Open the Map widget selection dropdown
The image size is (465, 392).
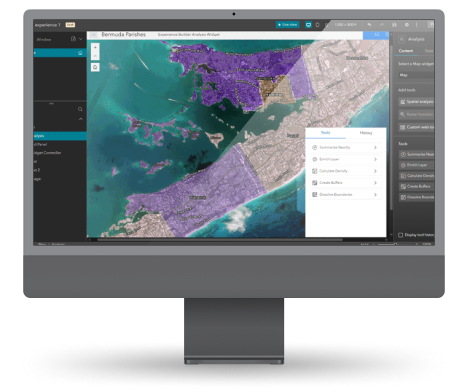(416, 75)
